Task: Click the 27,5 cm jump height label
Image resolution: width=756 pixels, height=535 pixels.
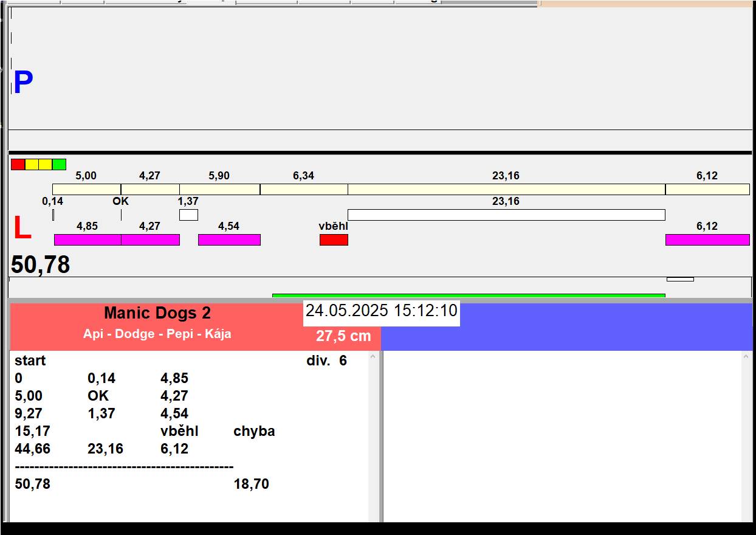Action: [x=343, y=336]
